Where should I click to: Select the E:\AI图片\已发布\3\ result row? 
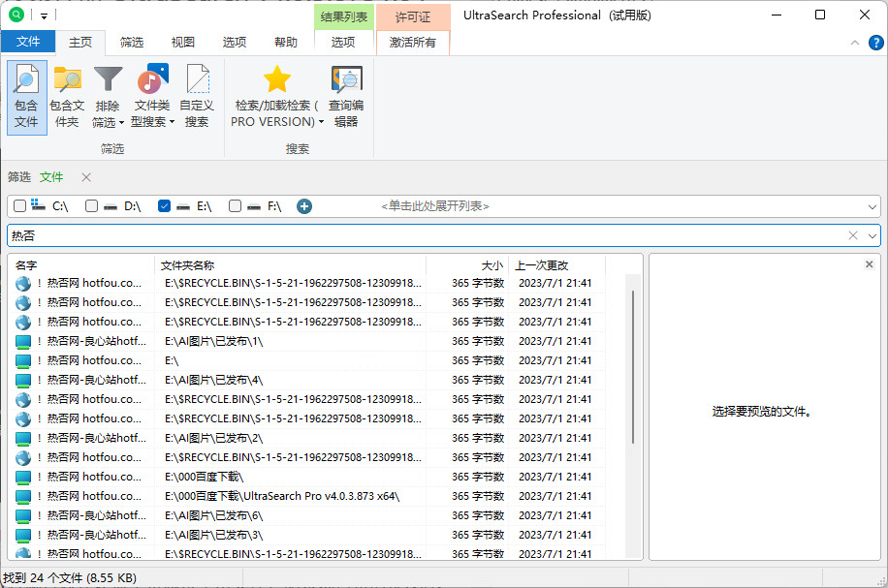pyautogui.click(x=307, y=535)
